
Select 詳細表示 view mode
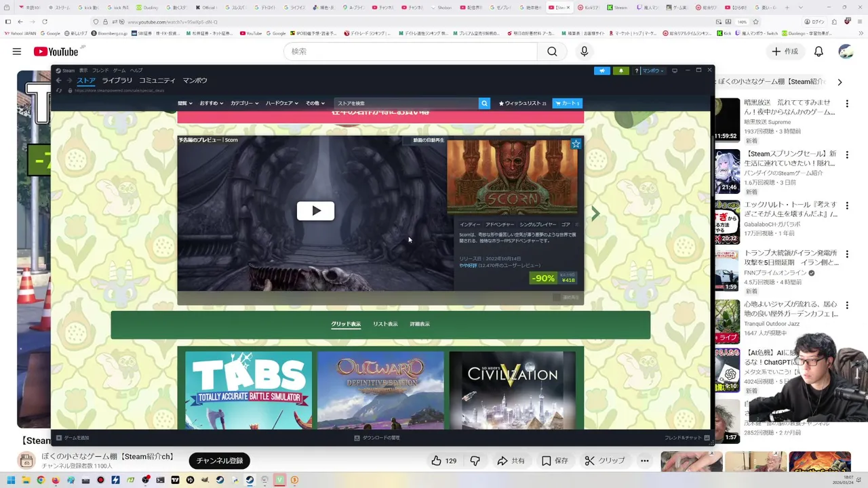420,324
